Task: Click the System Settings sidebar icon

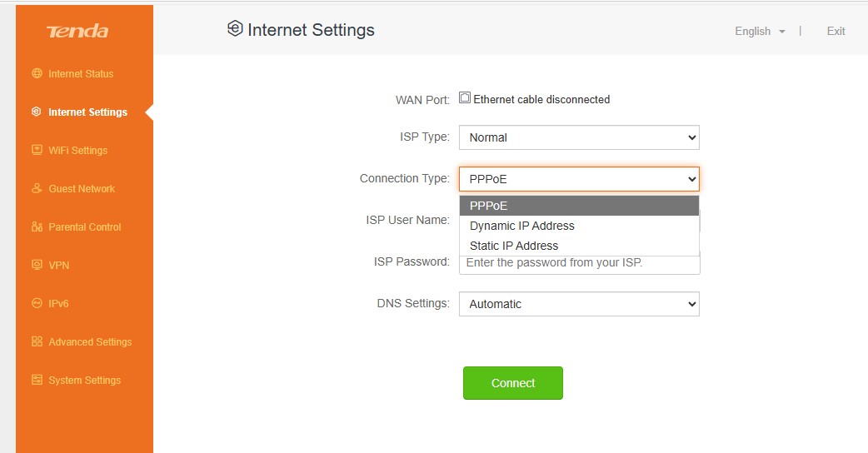Action: 37,380
